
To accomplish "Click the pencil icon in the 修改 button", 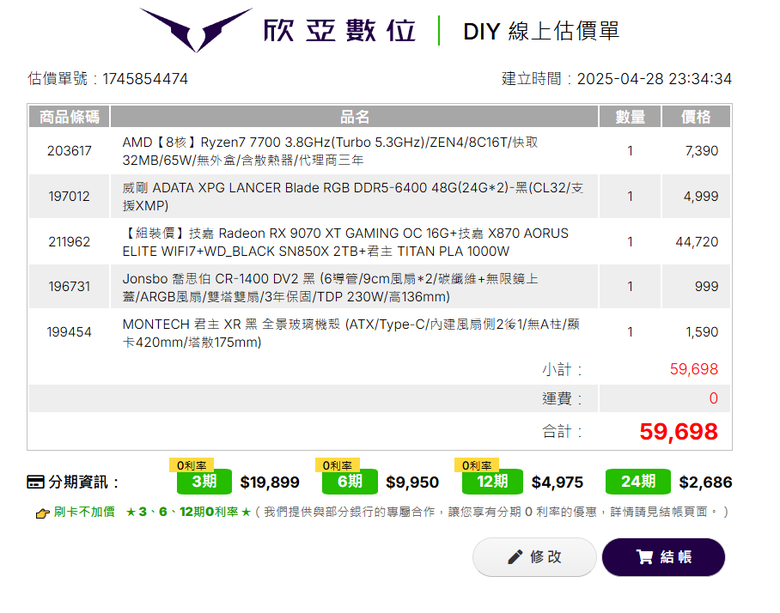I will pyautogui.click(x=515, y=557).
